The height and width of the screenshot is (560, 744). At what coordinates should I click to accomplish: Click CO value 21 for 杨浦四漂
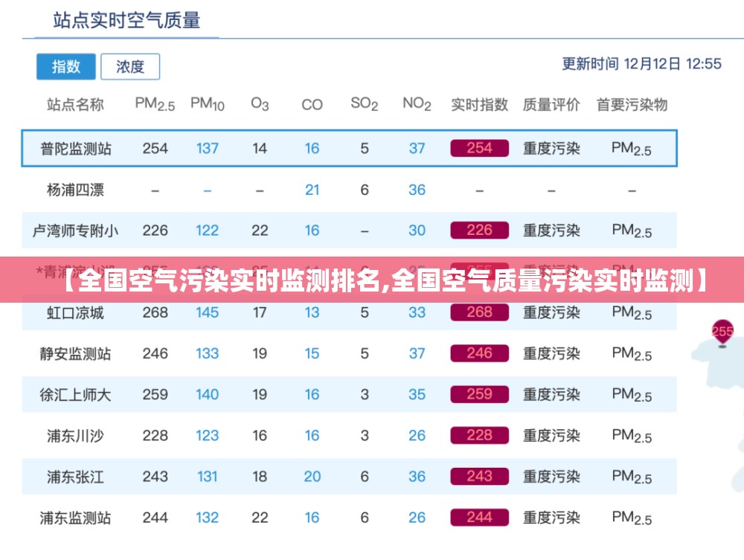click(x=312, y=190)
